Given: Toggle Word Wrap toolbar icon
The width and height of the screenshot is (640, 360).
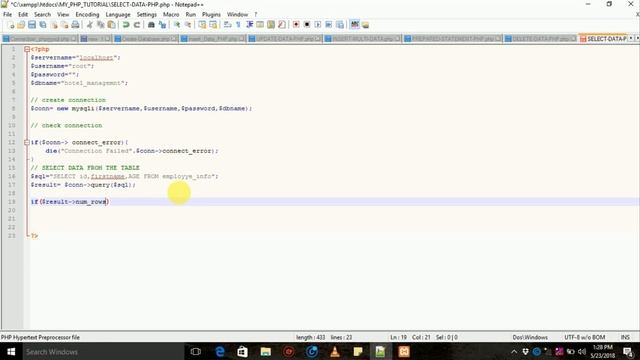Looking at the screenshot, I should point(228,25).
